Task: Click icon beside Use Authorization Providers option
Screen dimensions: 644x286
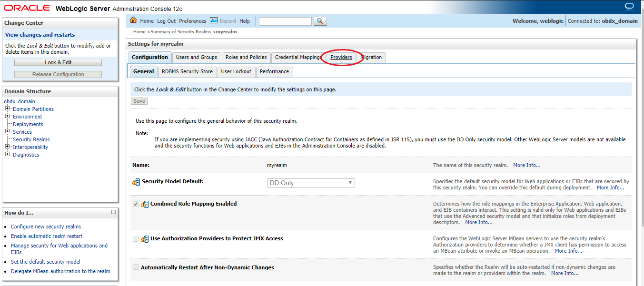Action: tap(145, 239)
